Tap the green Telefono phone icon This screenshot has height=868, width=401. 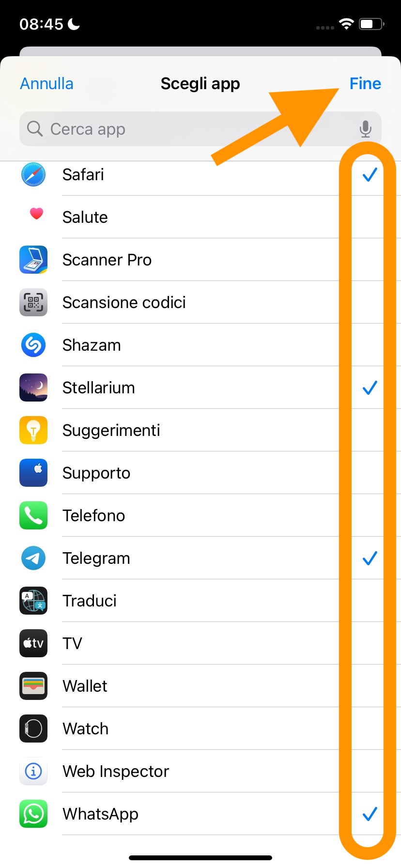click(x=33, y=515)
